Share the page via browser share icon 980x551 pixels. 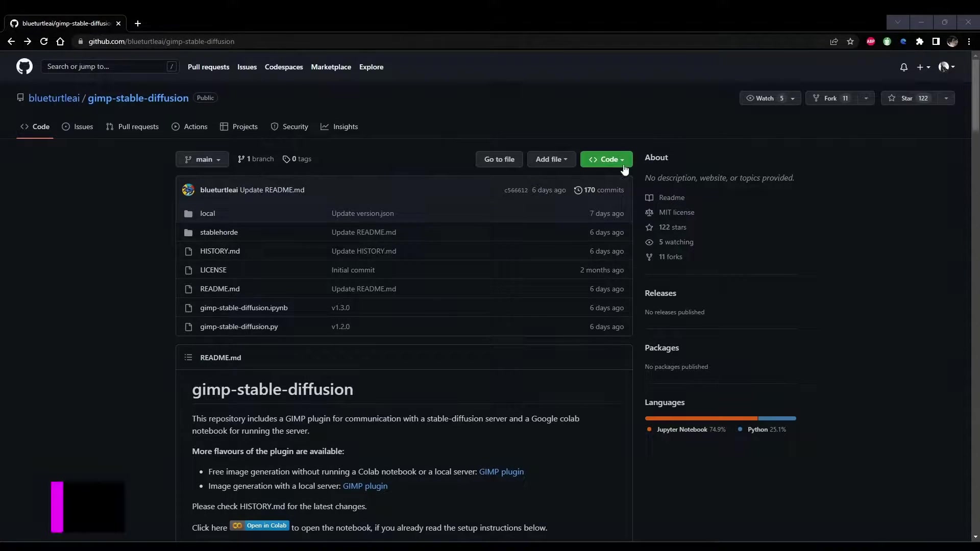(834, 41)
